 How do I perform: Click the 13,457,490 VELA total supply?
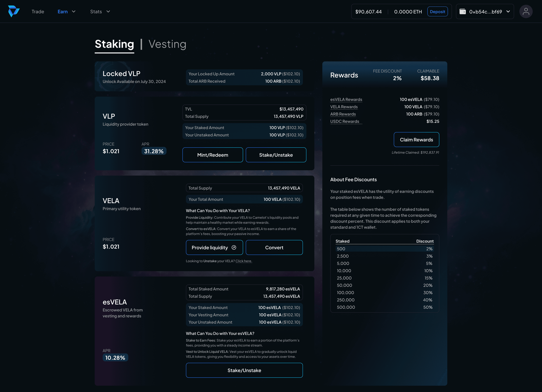[x=284, y=188]
